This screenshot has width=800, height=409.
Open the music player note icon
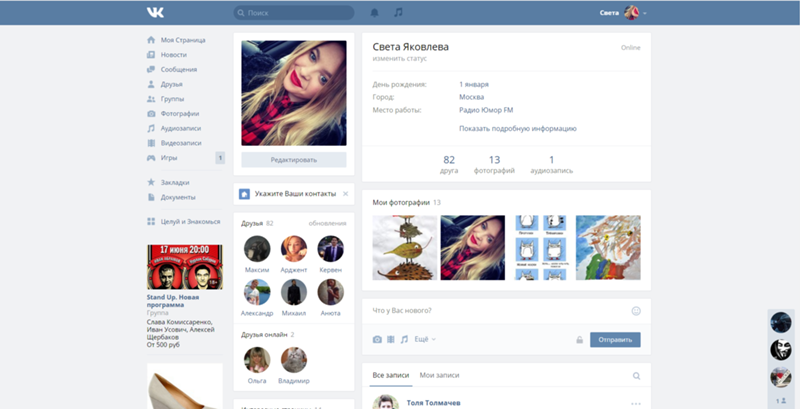click(x=398, y=13)
